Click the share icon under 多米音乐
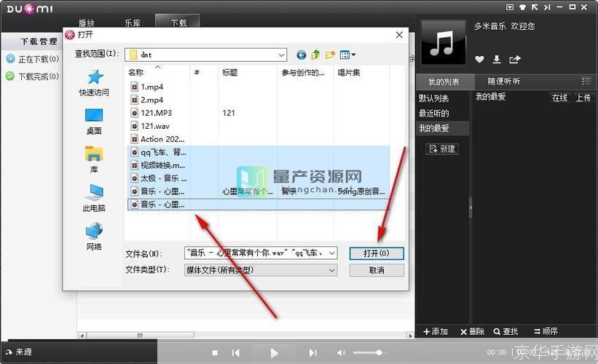This screenshot has height=364, width=598. click(515, 59)
